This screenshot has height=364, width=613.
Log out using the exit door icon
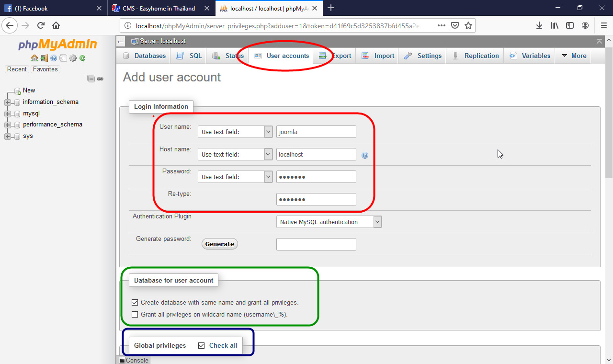(44, 58)
